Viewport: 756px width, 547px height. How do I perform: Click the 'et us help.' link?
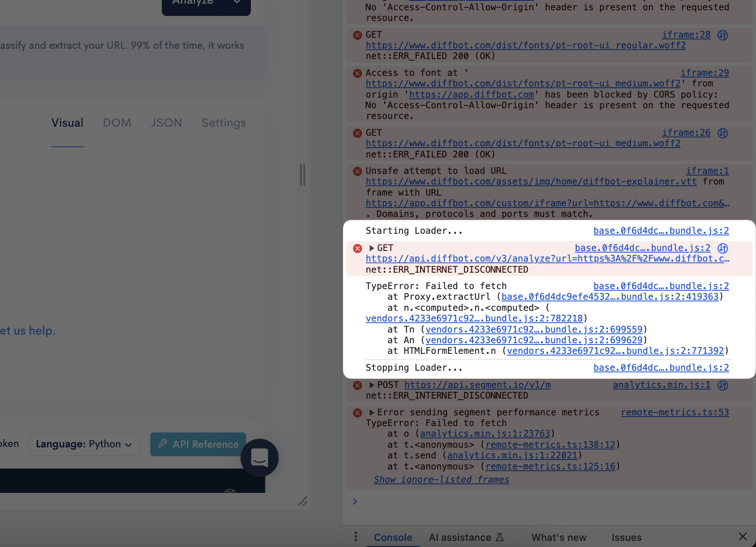(27, 330)
